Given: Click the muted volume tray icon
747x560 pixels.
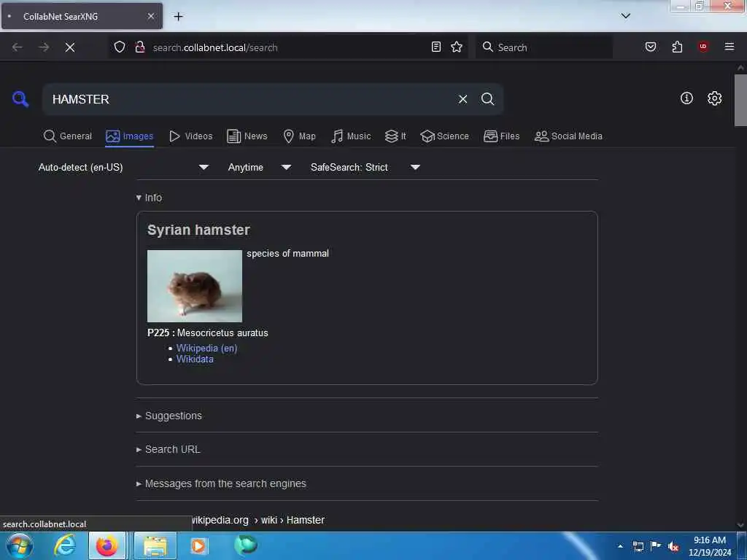Looking at the screenshot, I should (x=673, y=546).
